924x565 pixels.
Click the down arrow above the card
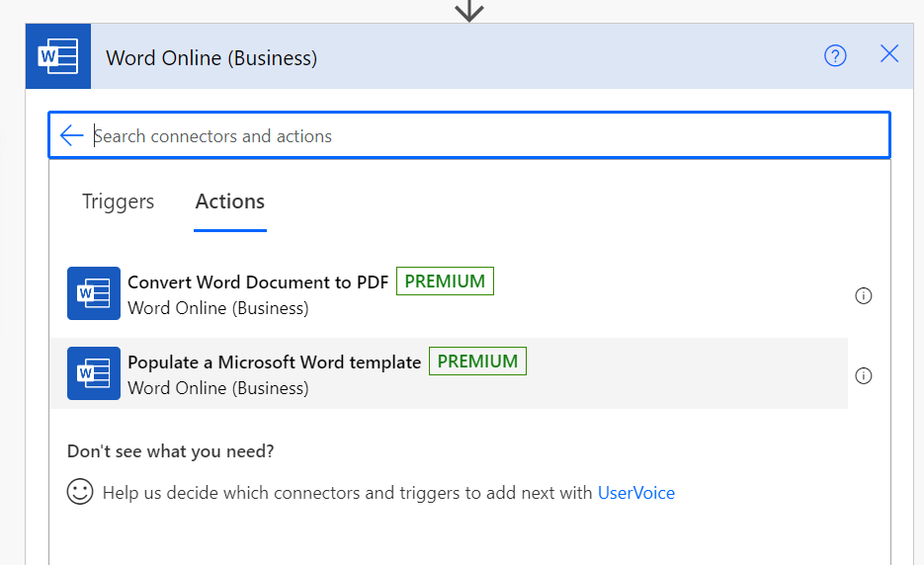(x=468, y=10)
